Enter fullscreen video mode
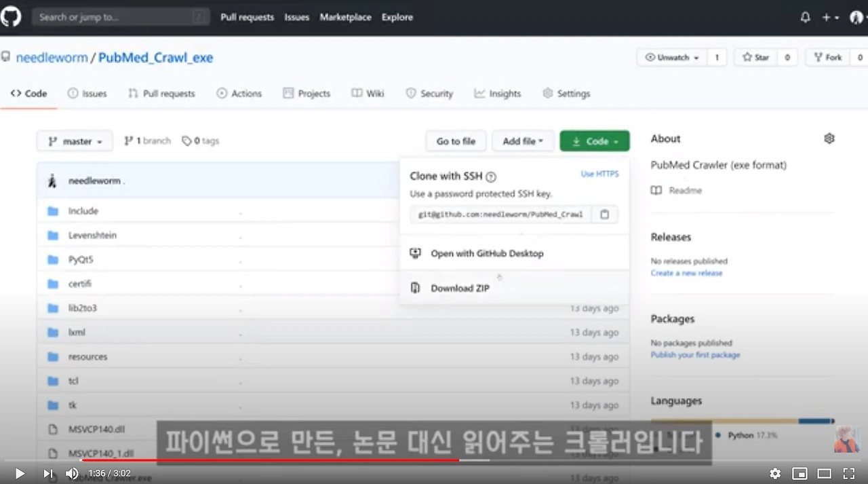 coord(848,473)
